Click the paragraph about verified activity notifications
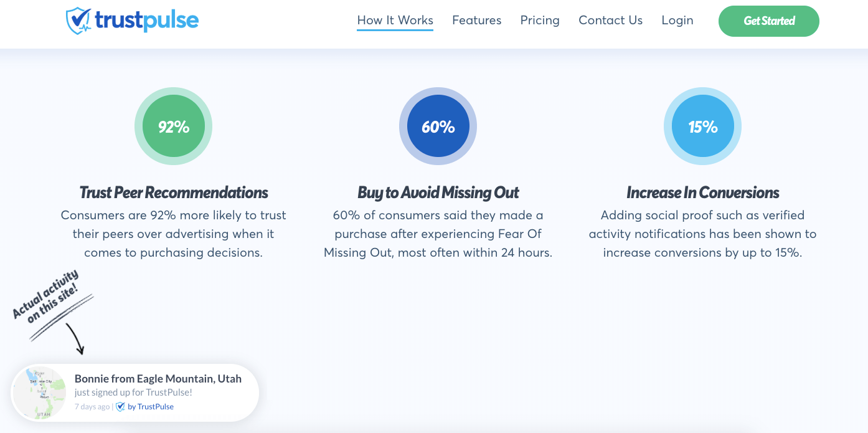Viewport: 868px width, 433px height. click(x=702, y=234)
